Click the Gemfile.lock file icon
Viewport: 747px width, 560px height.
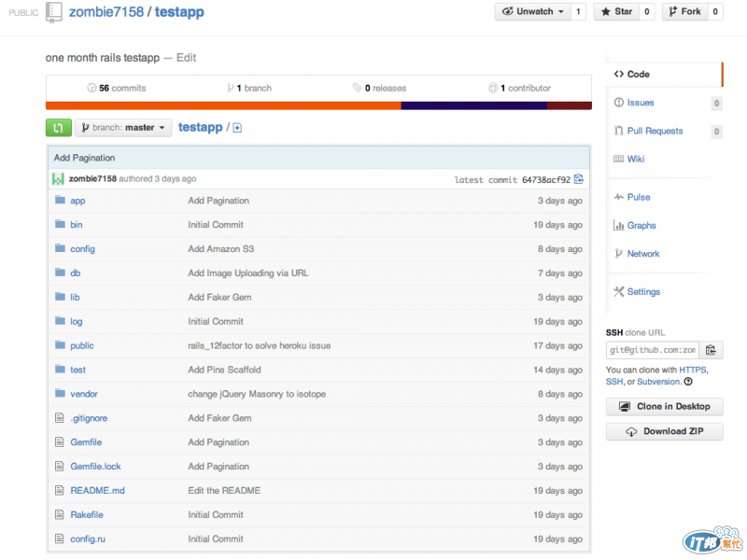click(60, 467)
